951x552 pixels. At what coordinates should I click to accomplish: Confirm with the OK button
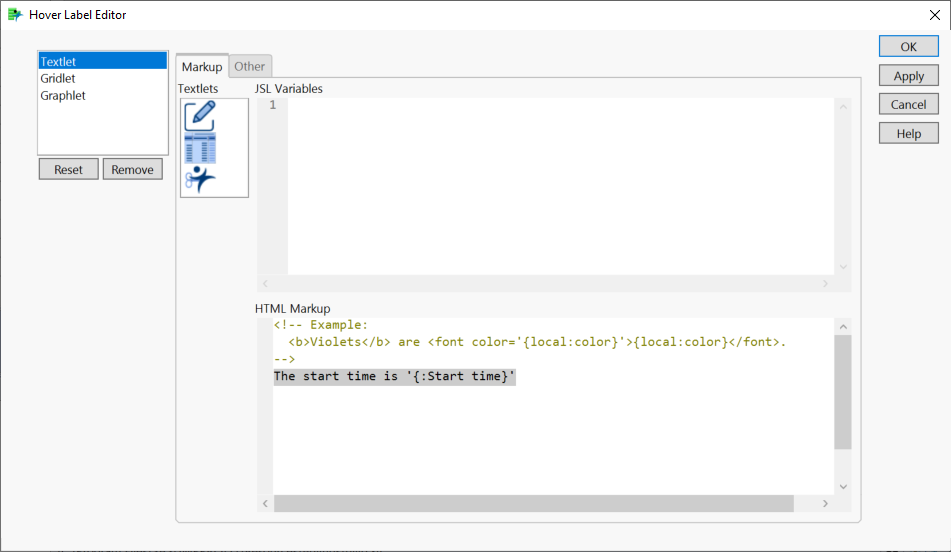pos(908,47)
